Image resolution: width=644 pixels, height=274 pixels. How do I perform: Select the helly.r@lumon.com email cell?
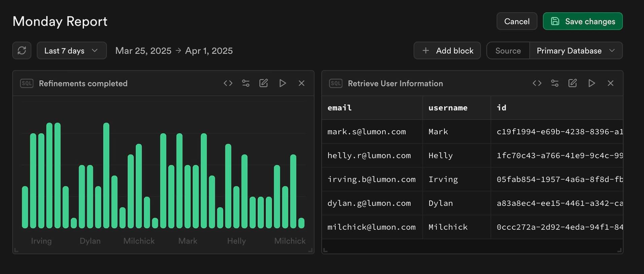tap(372, 156)
